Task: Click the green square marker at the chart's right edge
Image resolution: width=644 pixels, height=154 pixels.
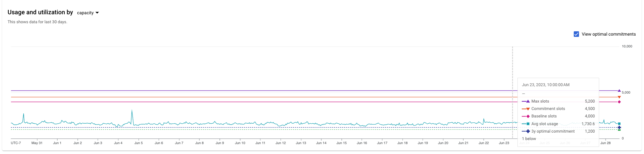Action: point(619,130)
